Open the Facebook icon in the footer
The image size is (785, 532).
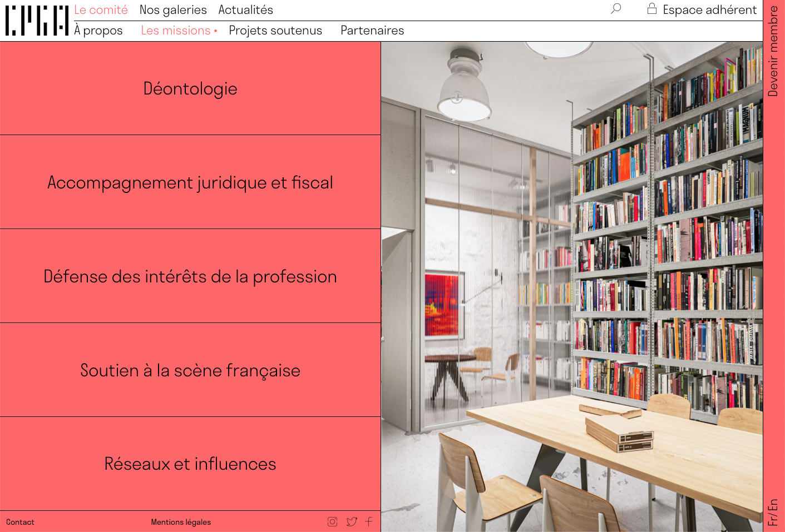pos(369,521)
